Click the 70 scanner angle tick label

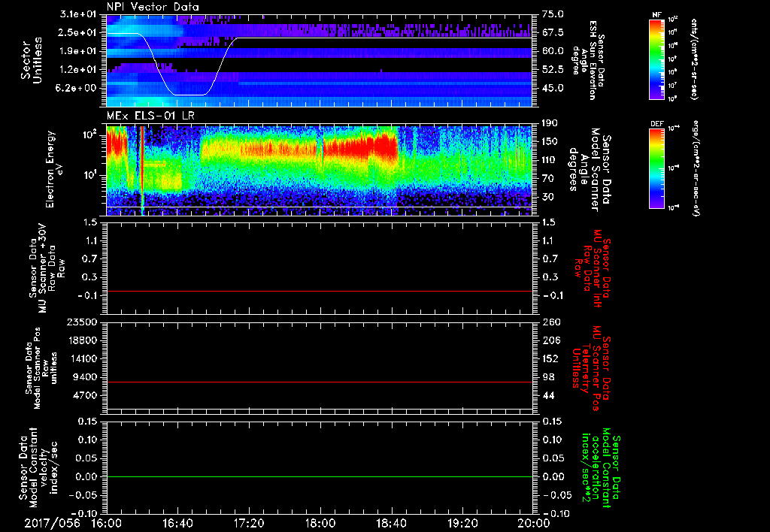pos(547,179)
